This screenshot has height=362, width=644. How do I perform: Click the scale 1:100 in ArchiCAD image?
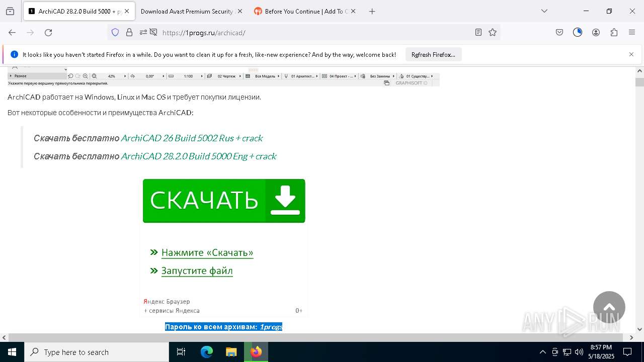pos(188,76)
